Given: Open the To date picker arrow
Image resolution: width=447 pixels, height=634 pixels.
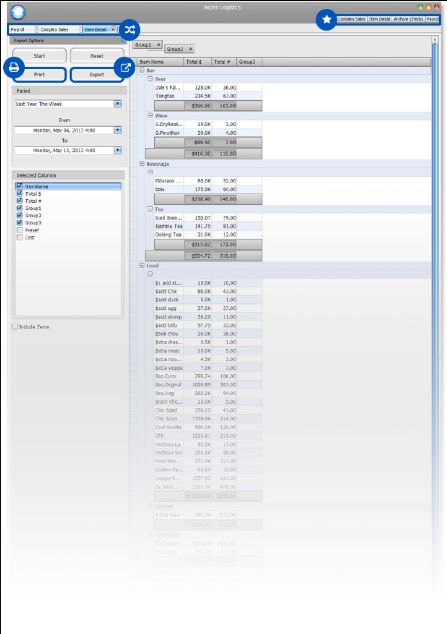Looking at the screenshot, I should 117,150.
